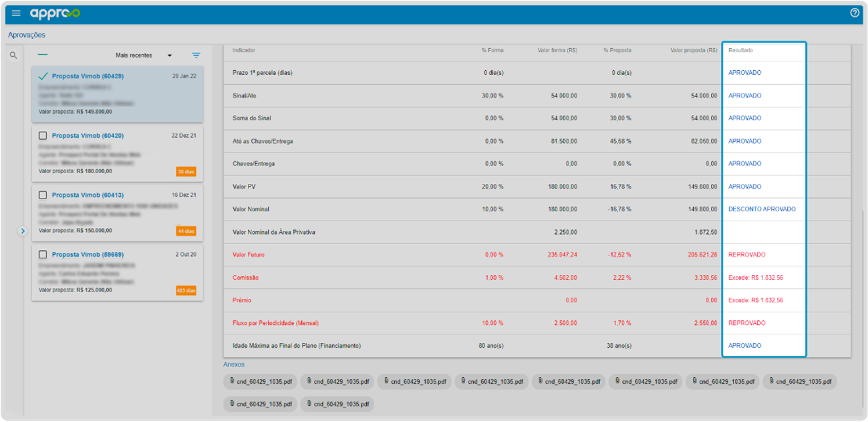
Task: Select the red Comissão indicator label
Action: point(246,278)
